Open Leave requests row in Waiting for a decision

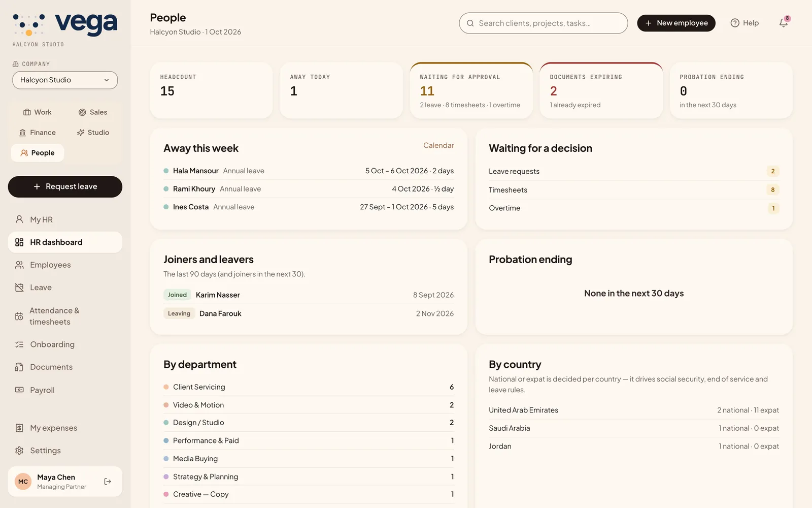click(x=633, y=172)
